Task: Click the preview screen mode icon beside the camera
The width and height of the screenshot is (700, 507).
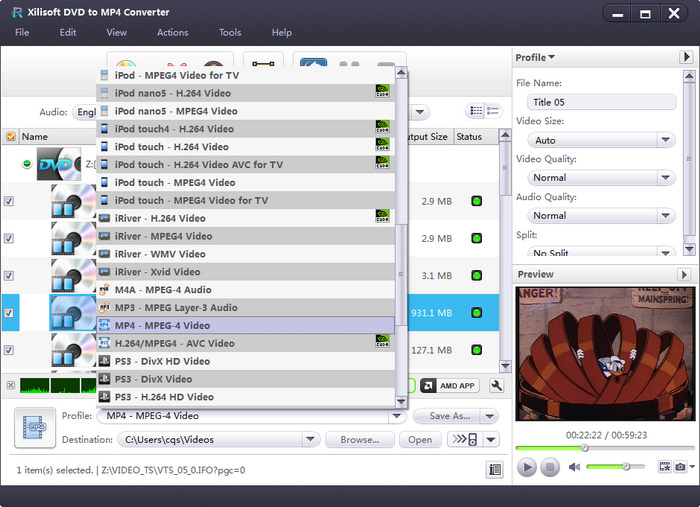Action: click(665, 467)
